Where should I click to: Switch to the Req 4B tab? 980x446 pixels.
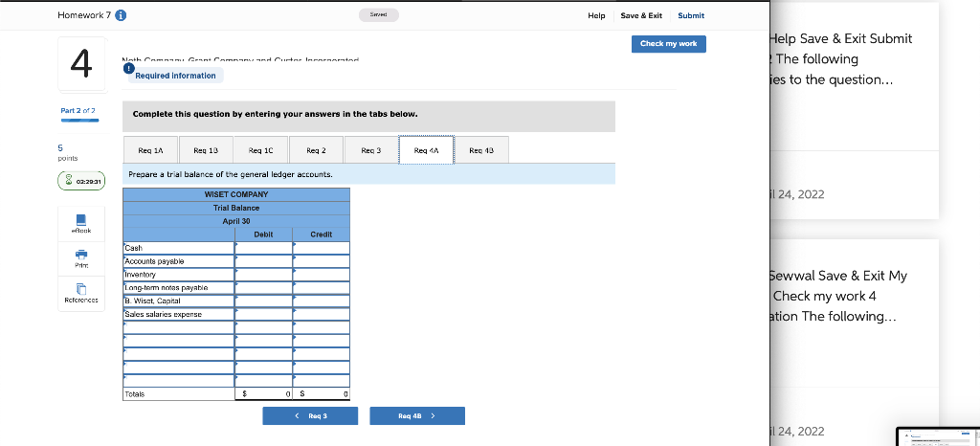pos(481,150)
